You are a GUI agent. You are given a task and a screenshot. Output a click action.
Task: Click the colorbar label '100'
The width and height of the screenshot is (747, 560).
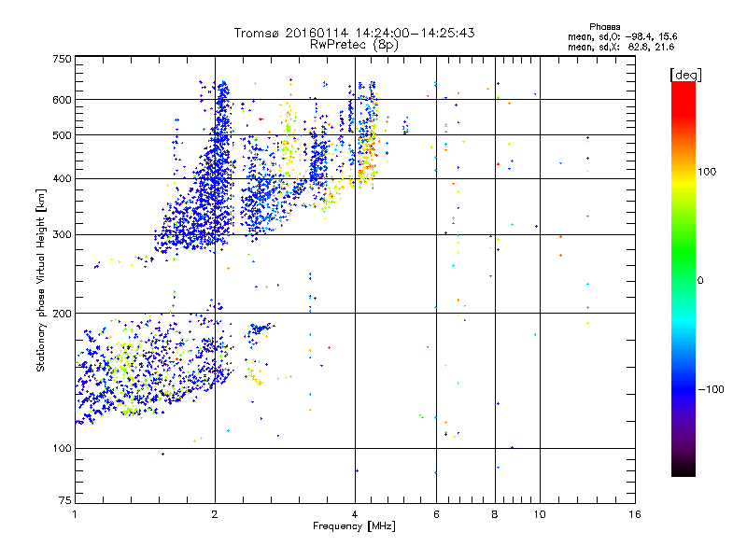pyautogui.click(x=707, y=172)
